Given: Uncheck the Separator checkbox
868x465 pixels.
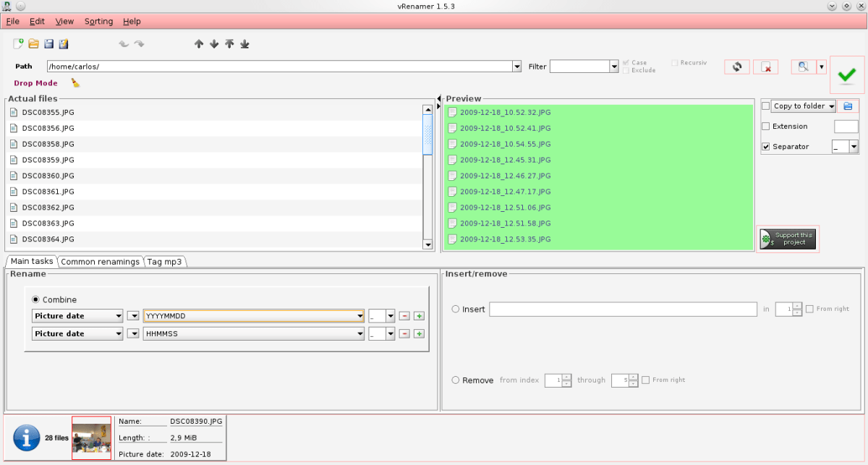Looking at the screenshot, I should 766,147.
